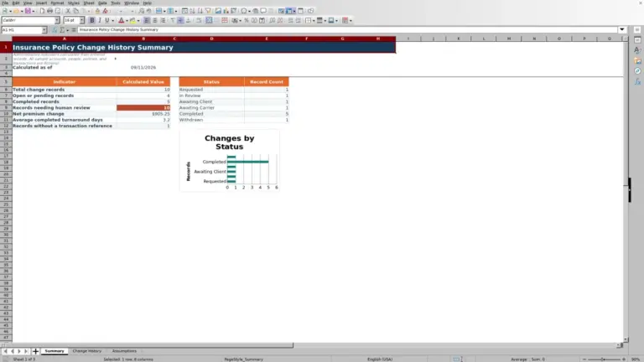
Task: Click the Insert image icon
Action: point(218,11)
